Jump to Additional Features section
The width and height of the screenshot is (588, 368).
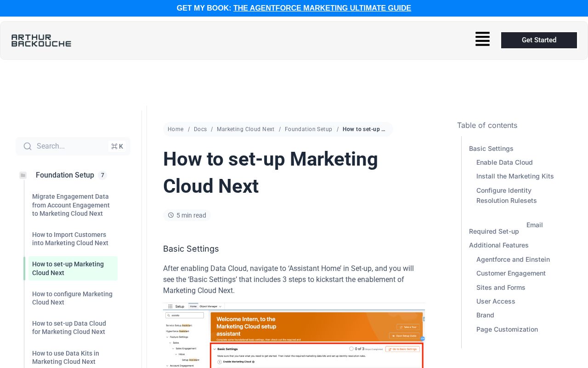499,245
